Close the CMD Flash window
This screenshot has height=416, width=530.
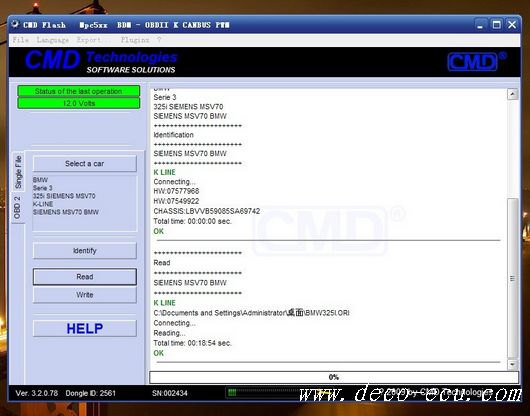click(512, 25)
